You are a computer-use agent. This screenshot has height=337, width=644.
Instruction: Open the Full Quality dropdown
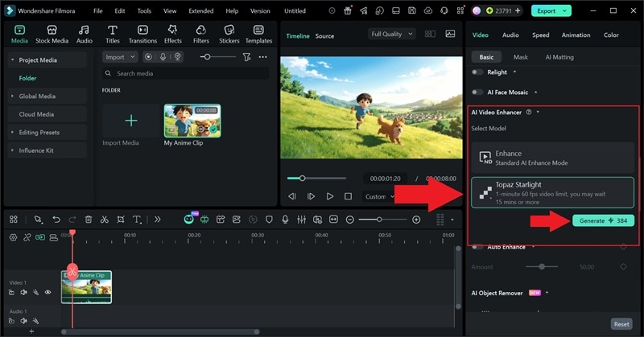pos(391,35)
